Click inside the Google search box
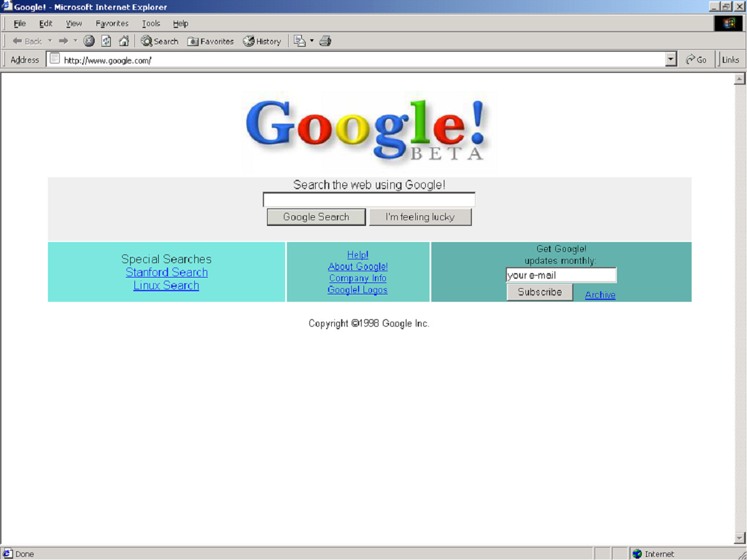 (369, 199)
